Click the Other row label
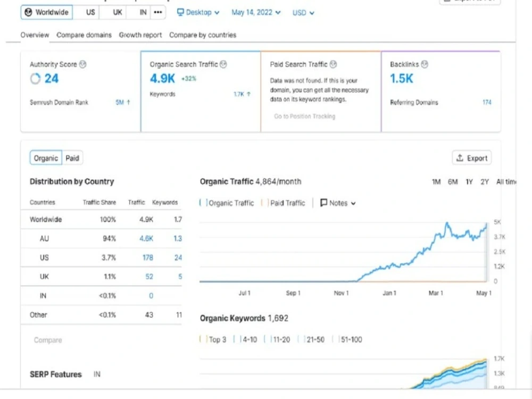 coord(38,315)
